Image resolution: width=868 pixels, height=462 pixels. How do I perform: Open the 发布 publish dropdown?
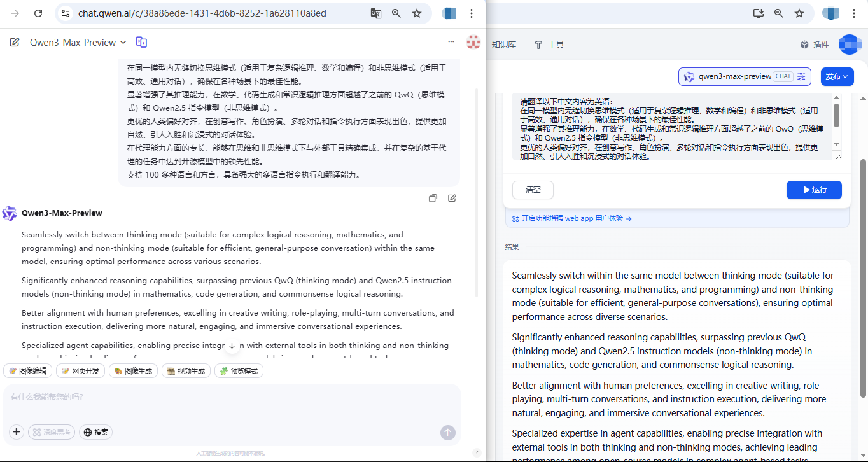(x=837, y=76)
